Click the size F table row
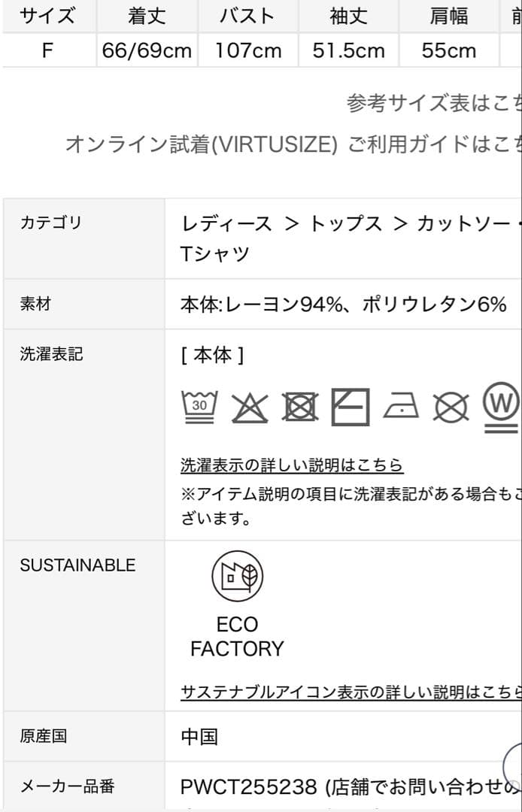The image size is (522, 812). click(48, 51)
